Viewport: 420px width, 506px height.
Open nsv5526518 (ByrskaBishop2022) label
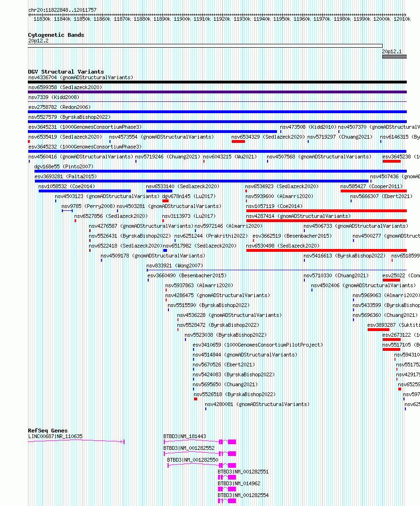click(235, 394)
